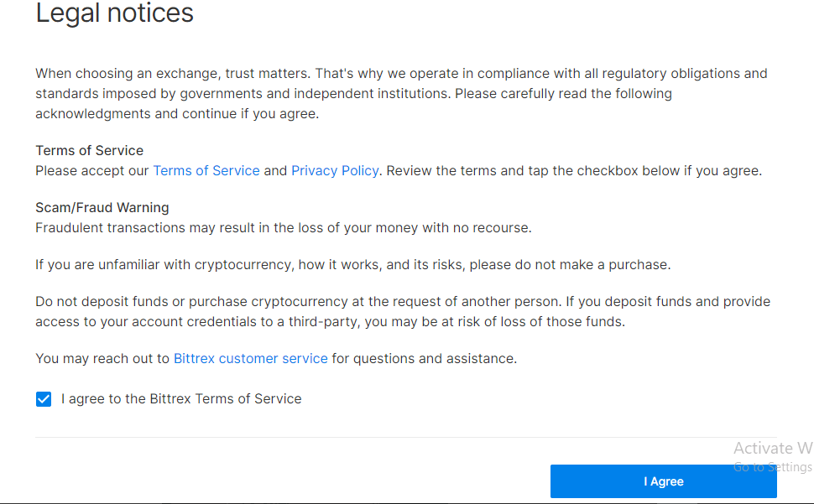The width and height of the screenshot is (814, 504).
Task: Uncheck the Bittrex Terms of Service checkbox
Action: coord(44,399)
